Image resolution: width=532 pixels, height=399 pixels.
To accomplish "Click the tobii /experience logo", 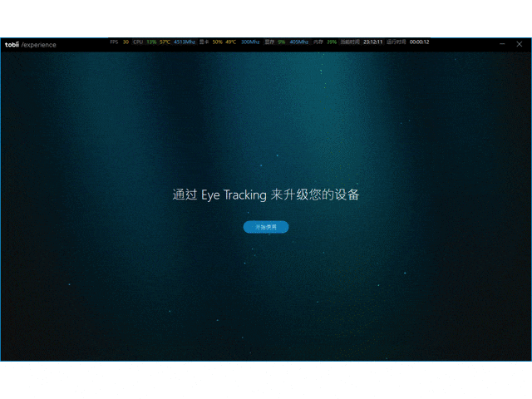I will pos(31,45).
